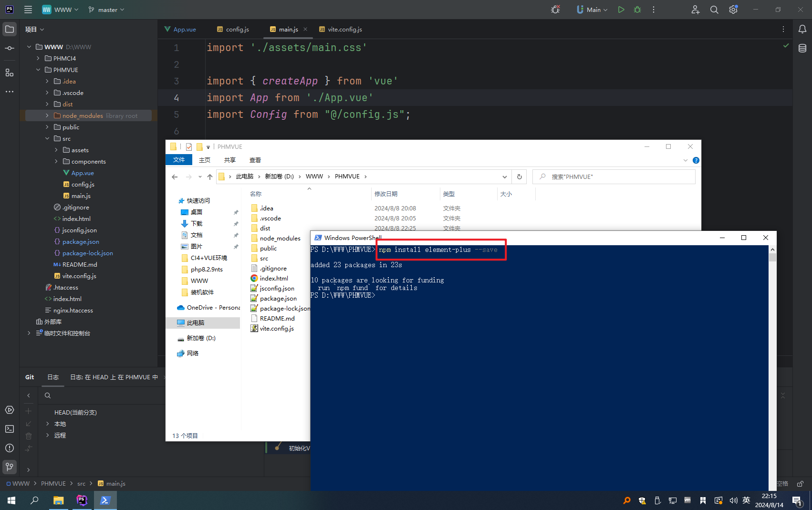812x510 pixels.
Task: Click the Explorer refresh button
Action: pos(520,177)
